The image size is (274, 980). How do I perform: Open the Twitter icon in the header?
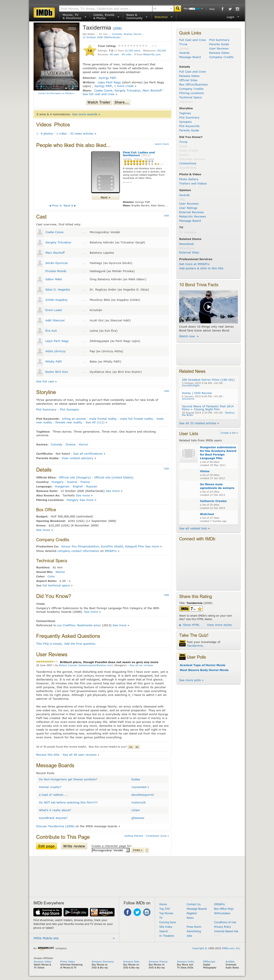coord(230,9)
